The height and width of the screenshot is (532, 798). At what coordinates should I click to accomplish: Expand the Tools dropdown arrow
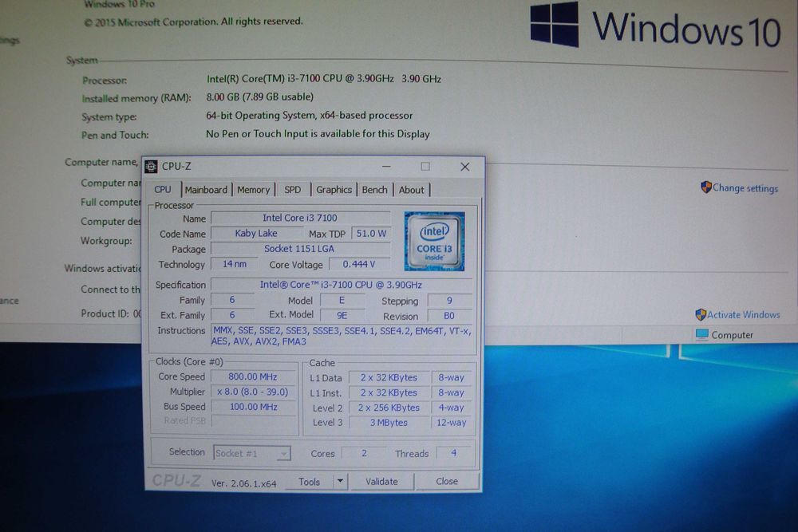pyautogui.click(x=341, y=481)
